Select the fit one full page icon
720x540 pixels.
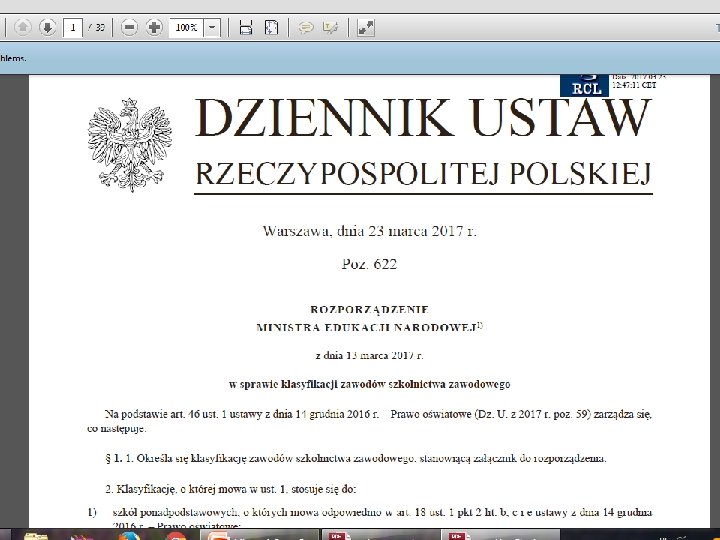271,28
